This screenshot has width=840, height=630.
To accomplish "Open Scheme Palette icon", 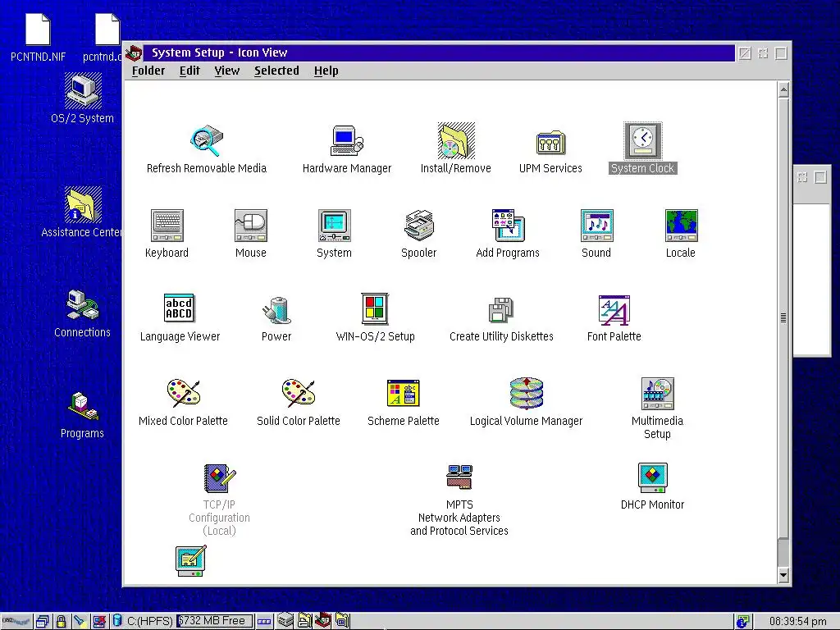I will [403, 393].
